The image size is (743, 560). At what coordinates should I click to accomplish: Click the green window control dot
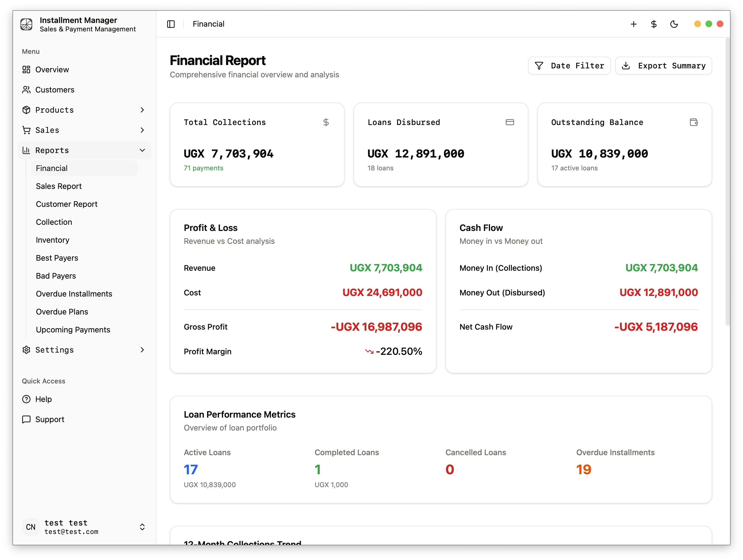709,24
